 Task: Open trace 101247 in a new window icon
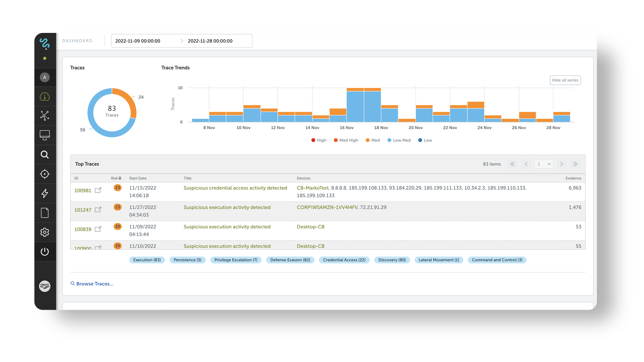98,210
